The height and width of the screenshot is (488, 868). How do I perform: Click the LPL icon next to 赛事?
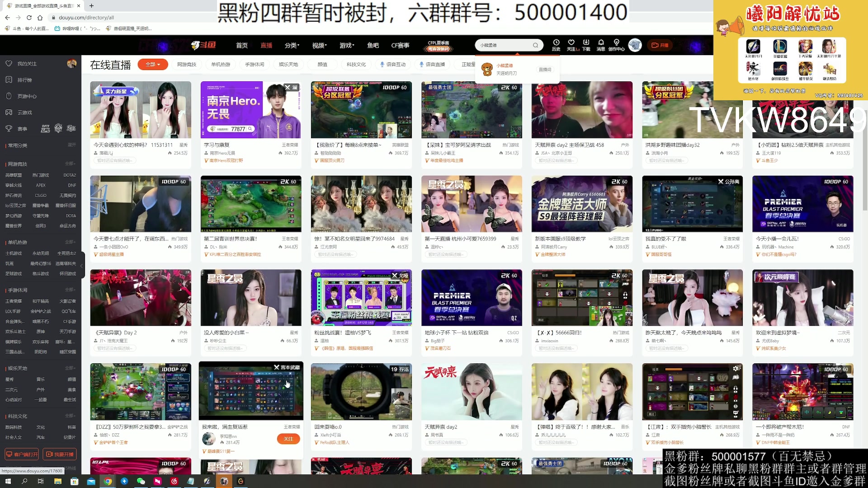(45, 129)
